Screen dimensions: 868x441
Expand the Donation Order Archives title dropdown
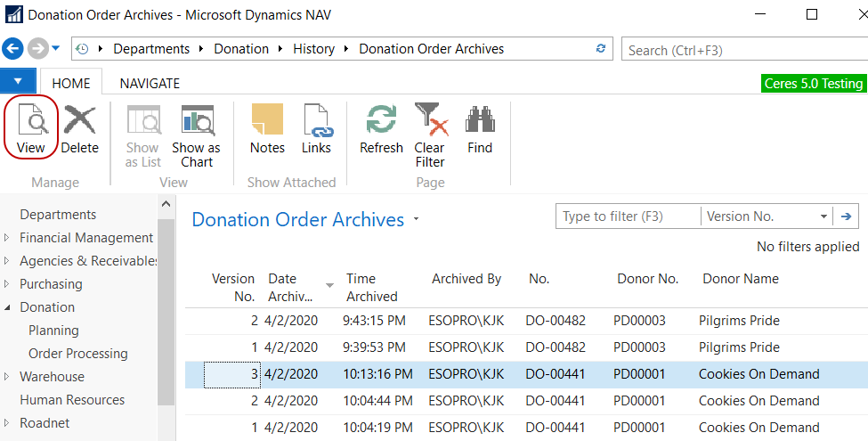click(416, 220)
